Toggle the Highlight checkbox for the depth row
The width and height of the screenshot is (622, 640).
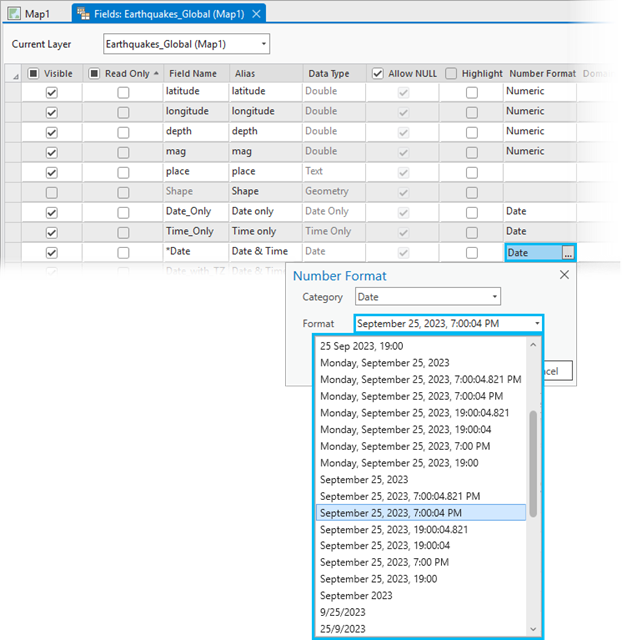(471, 132)
